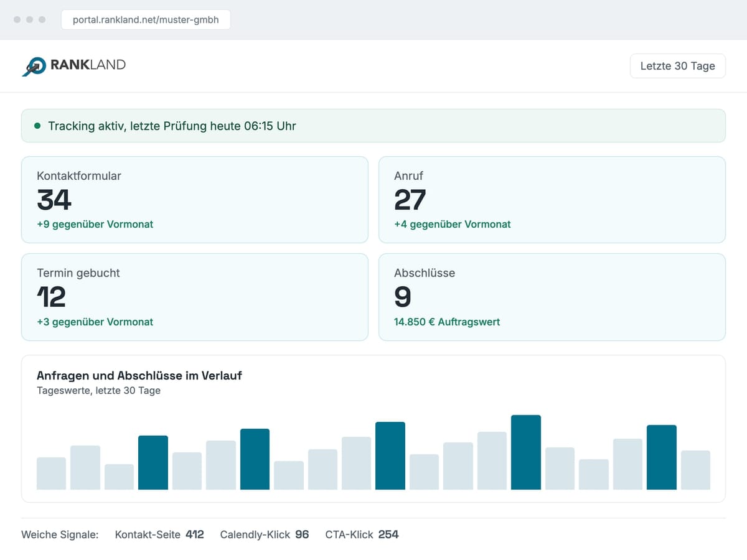The width and height of the screenshot is (747, 560).
Task: Open the Anruf card
Action: [x=552, y=200]
